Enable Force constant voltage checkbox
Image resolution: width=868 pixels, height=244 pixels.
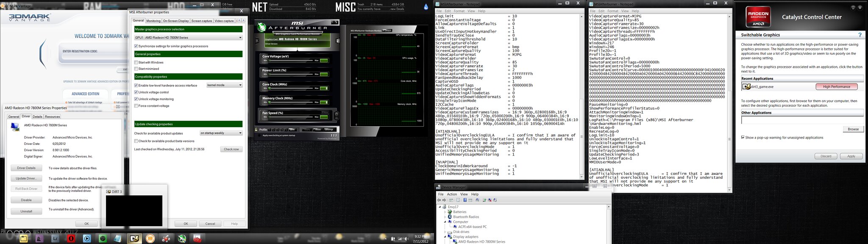pyautogui.click(x=136, y=106)
